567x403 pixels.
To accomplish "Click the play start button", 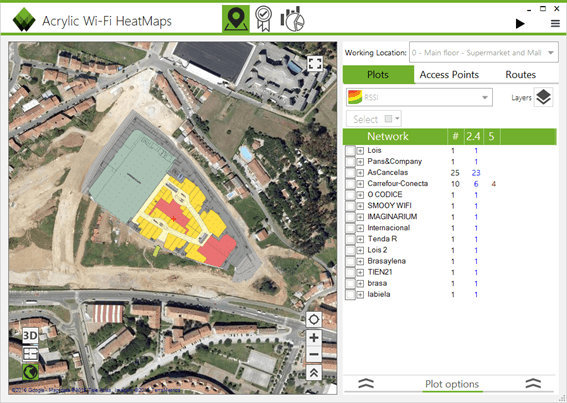I will [520, 24].
